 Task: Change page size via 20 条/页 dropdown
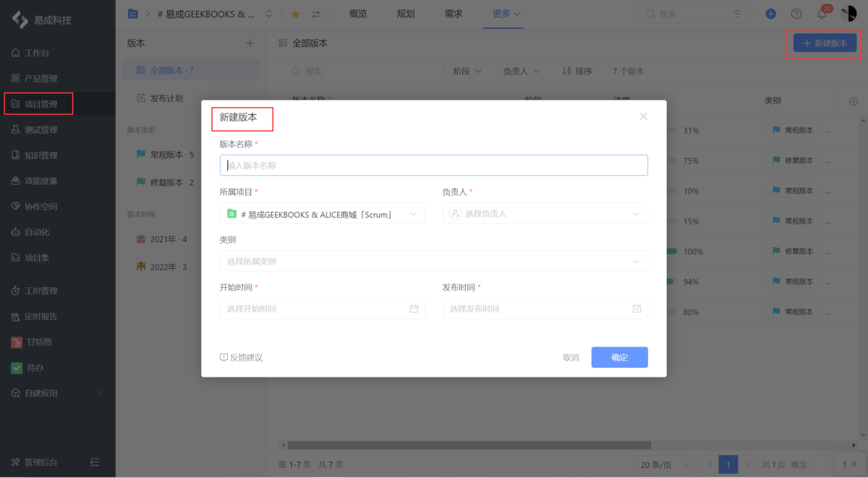(x=663, y=464)
